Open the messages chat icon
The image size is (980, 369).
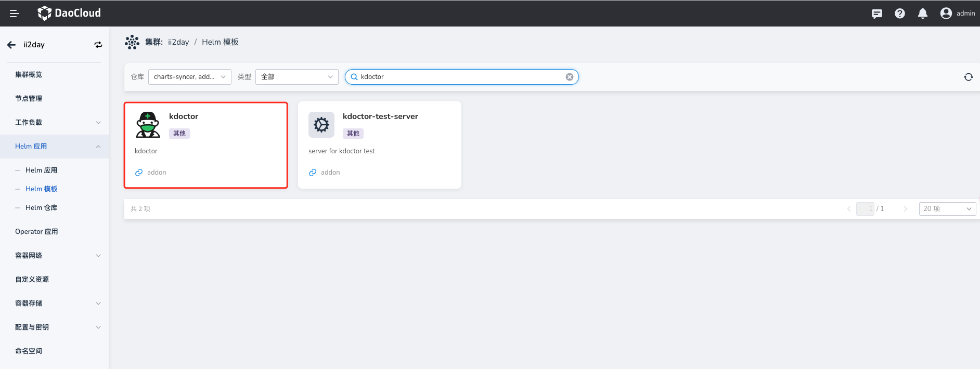pyautogui.click(x=877, y=14)
